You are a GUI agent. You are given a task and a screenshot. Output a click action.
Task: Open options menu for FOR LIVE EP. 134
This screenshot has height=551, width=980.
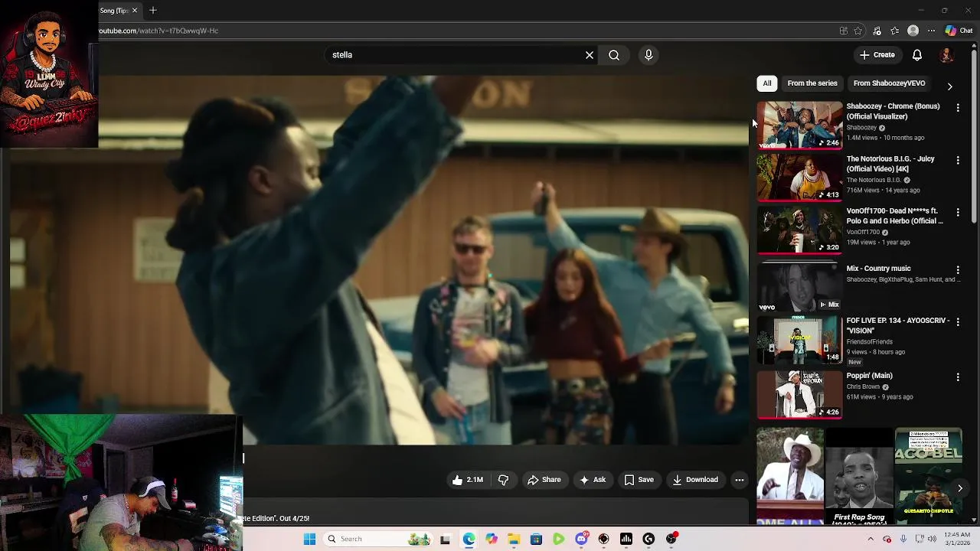tap(958, 322)
